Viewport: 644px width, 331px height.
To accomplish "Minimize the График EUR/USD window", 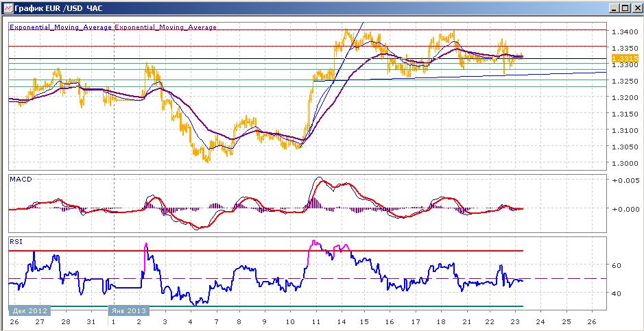I will (x=615, y=8).
